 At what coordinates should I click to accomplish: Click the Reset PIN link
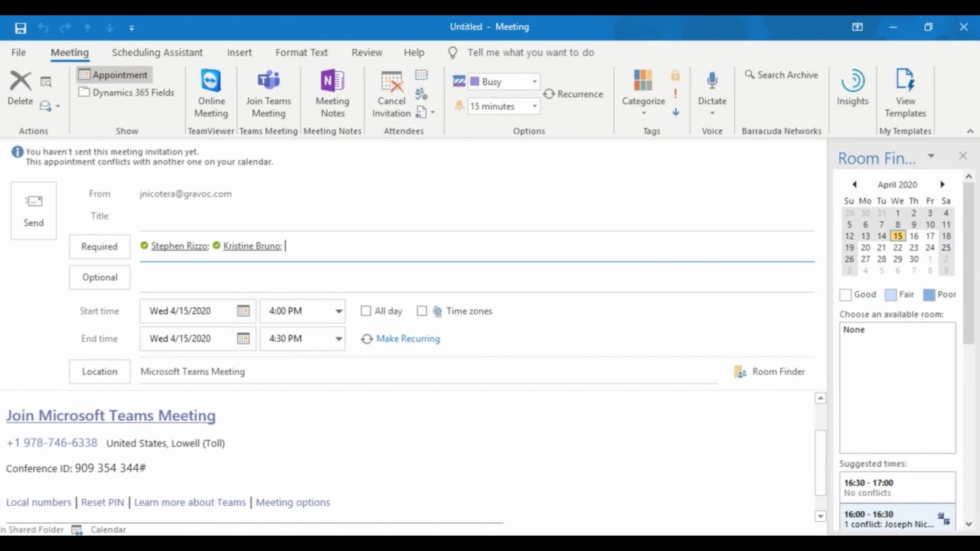103,502
